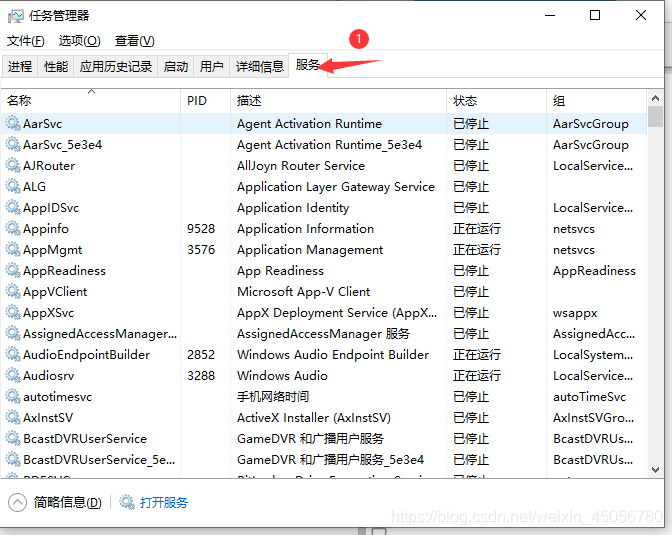
Task: Sort by the 名称 column header
Action: pyautogui.click(x=91, y=101)
